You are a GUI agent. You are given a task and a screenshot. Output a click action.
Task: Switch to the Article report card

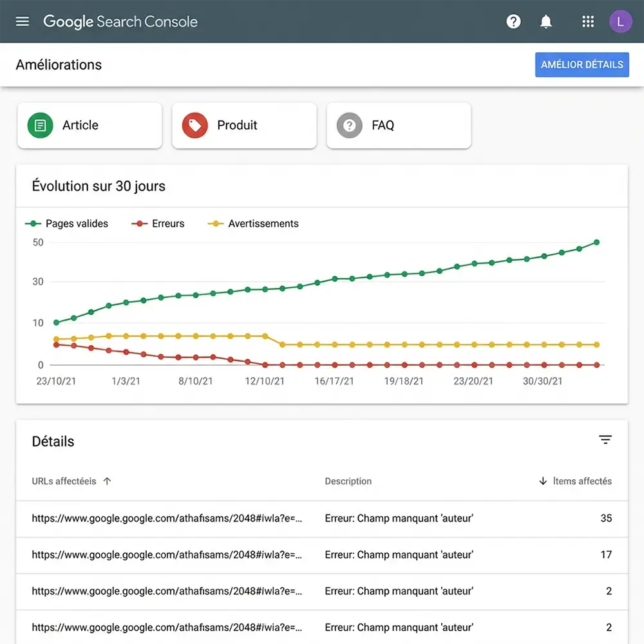point(89,125)
